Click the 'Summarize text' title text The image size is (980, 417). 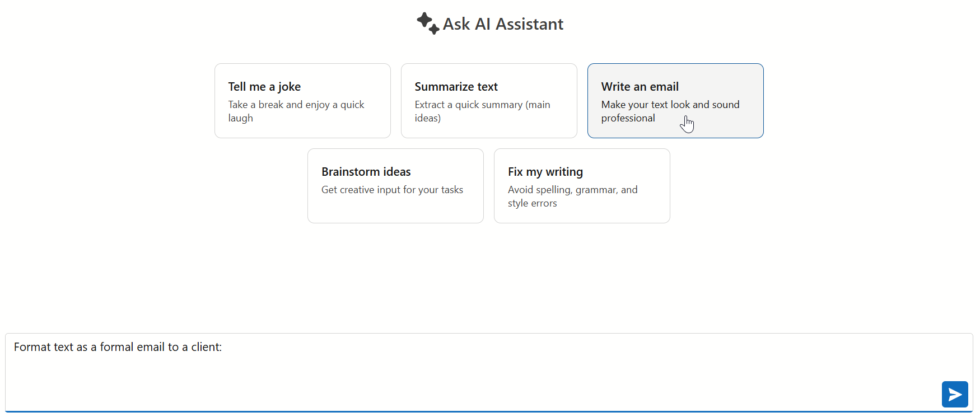(x=456, y=87)
